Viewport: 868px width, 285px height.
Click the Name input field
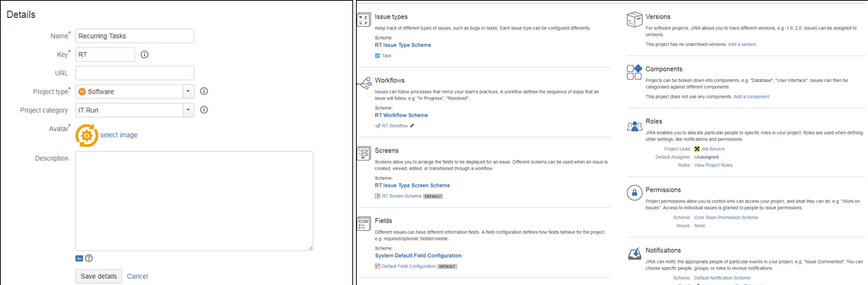(x=135, y=36)
